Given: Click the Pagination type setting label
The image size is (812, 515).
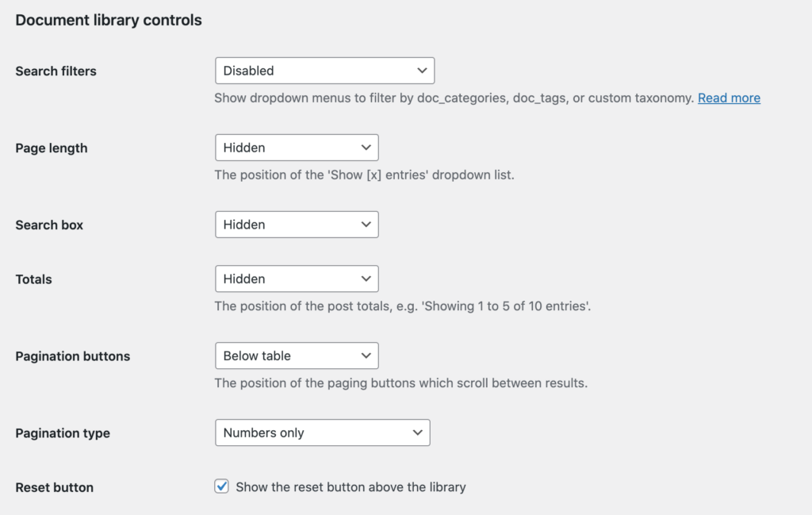Looking at the screenshot, I should (63, 433).
